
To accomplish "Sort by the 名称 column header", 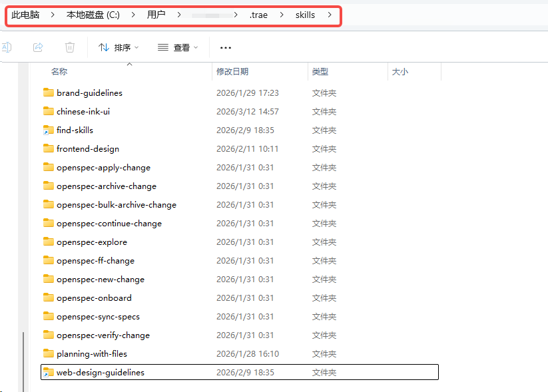I will (59, 72).
